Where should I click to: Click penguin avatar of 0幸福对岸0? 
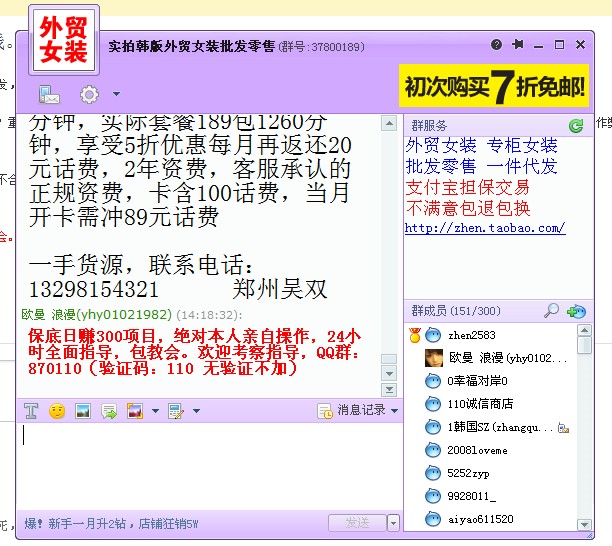[x=432, y=381]
